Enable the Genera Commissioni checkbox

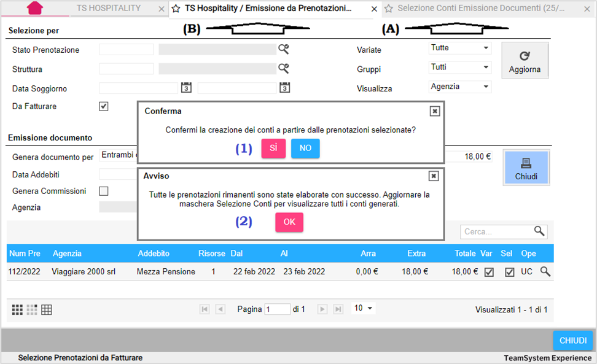tap(104, 191)
